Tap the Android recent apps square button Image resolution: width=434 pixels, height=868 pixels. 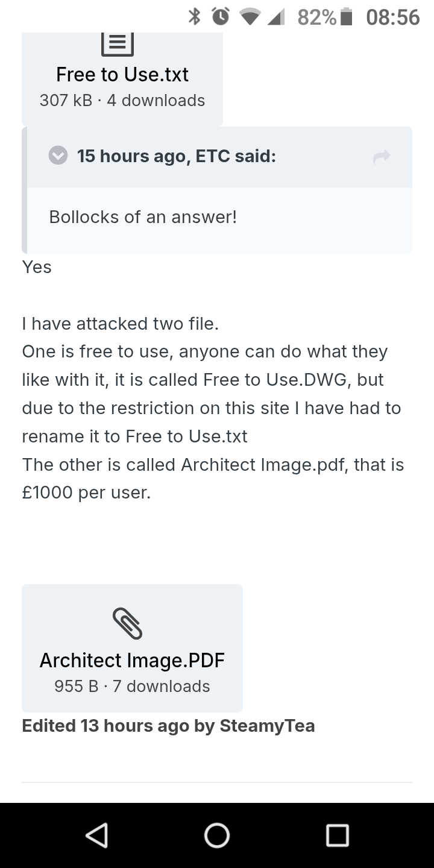338,835
